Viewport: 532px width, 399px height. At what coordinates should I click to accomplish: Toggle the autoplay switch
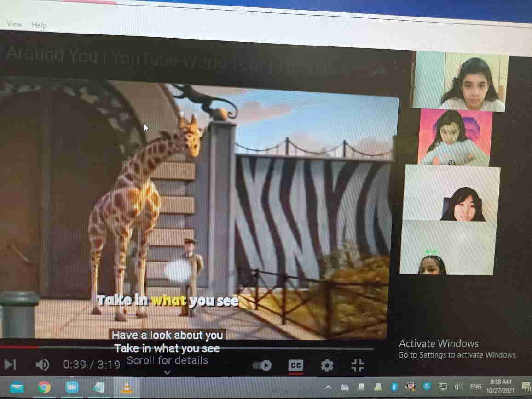point(262,365)
